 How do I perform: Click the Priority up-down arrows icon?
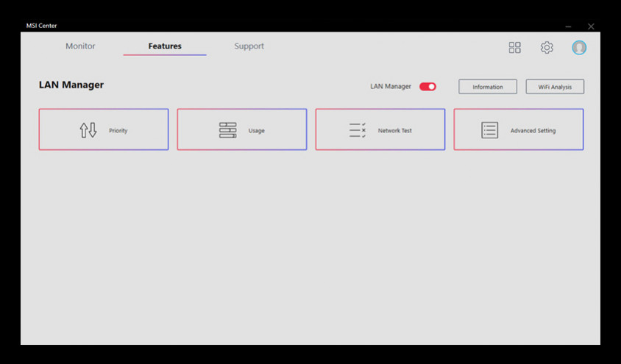88,130
